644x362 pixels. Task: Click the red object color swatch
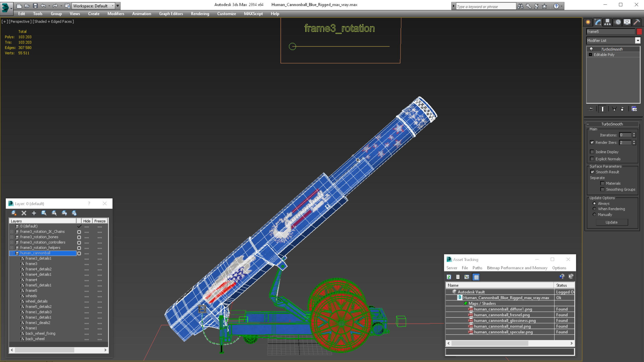click(x=639, y=32)
